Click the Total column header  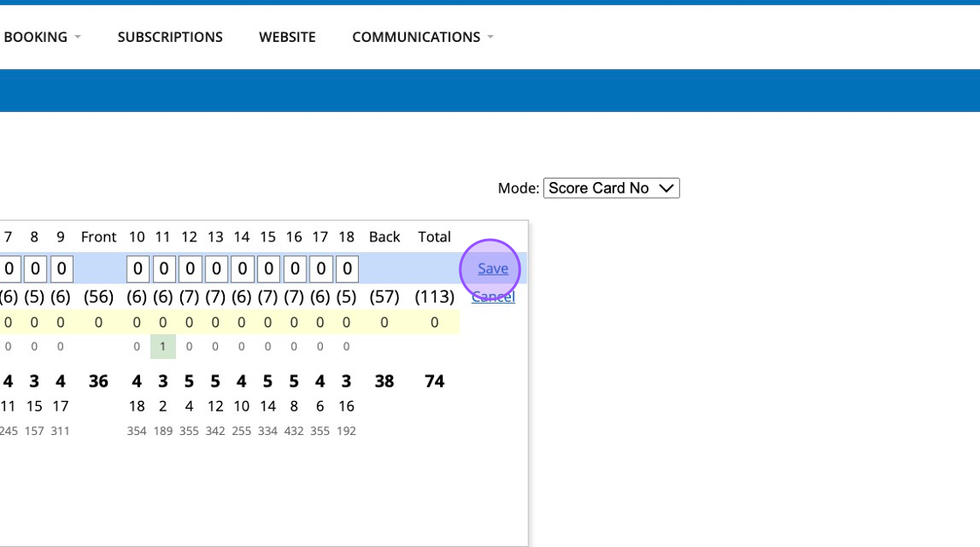(x=434, y=237)
